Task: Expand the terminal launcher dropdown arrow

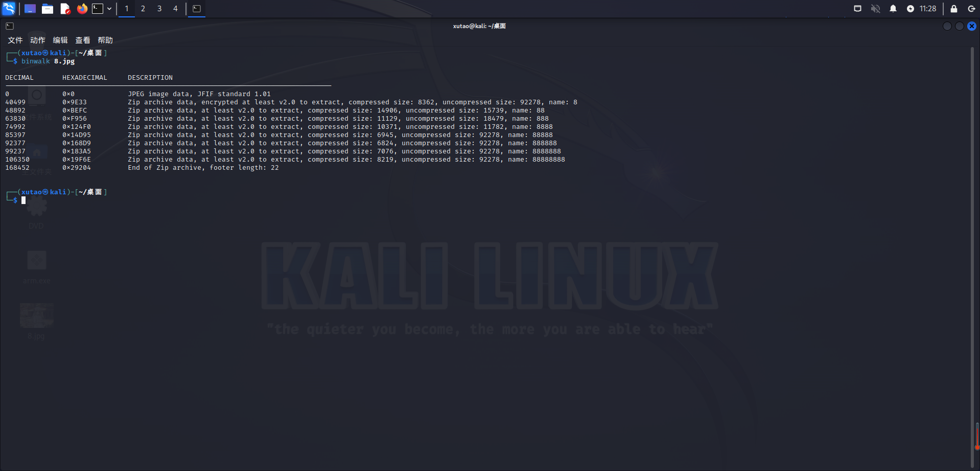Action: click(x=109, y=9)
